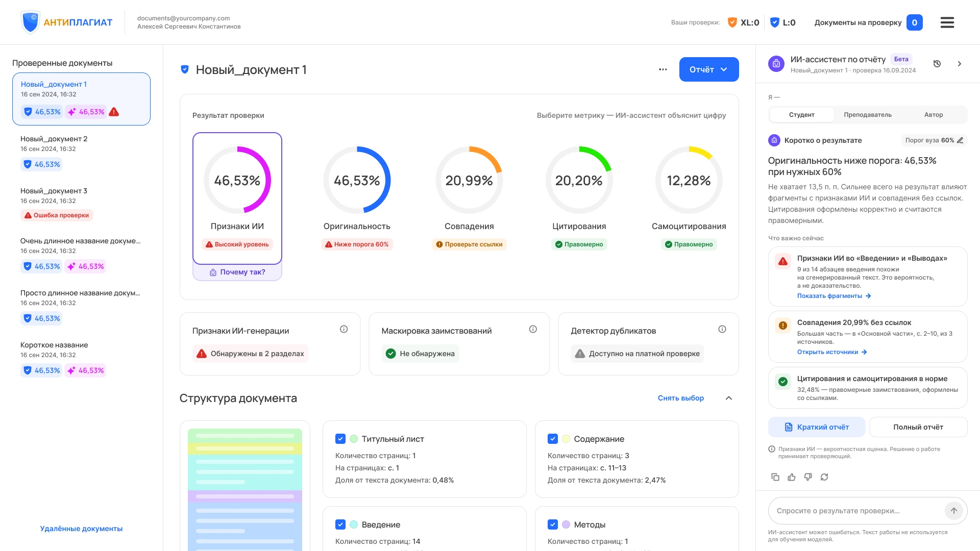Send the question with the arrow-up button
This screenshot has height=551, width=980.
tap(953, 511)
